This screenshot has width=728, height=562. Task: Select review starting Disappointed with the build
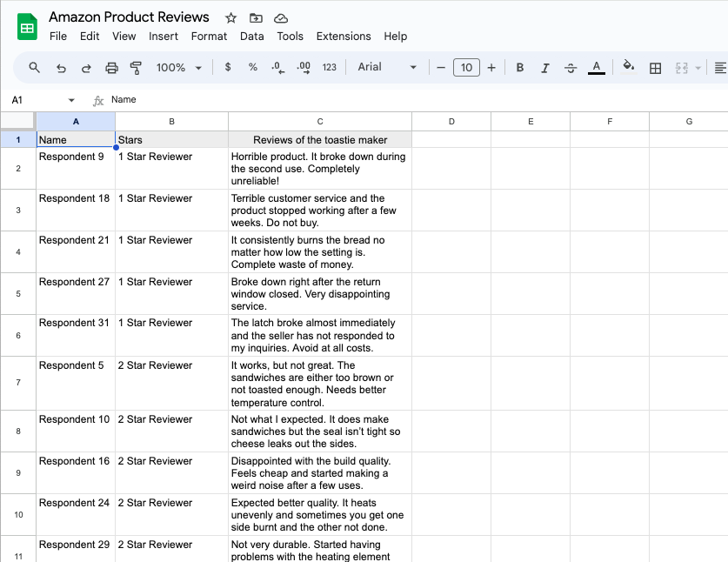[320, 473]
